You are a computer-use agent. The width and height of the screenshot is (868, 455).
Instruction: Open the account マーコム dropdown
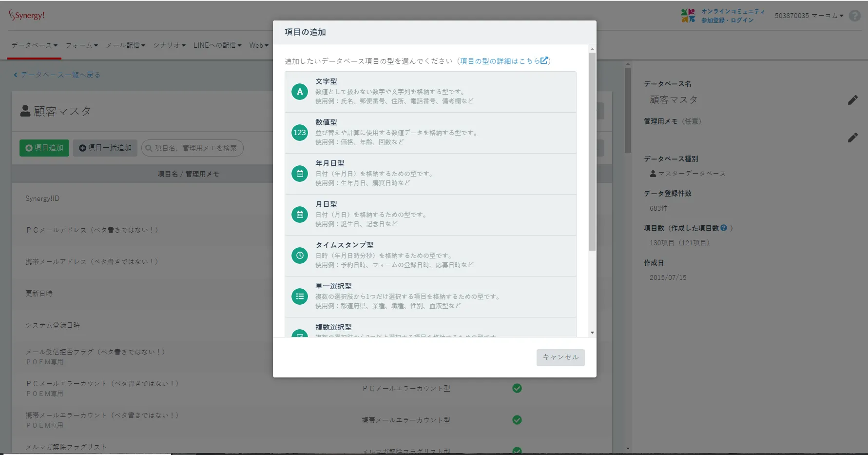[809, 16]
